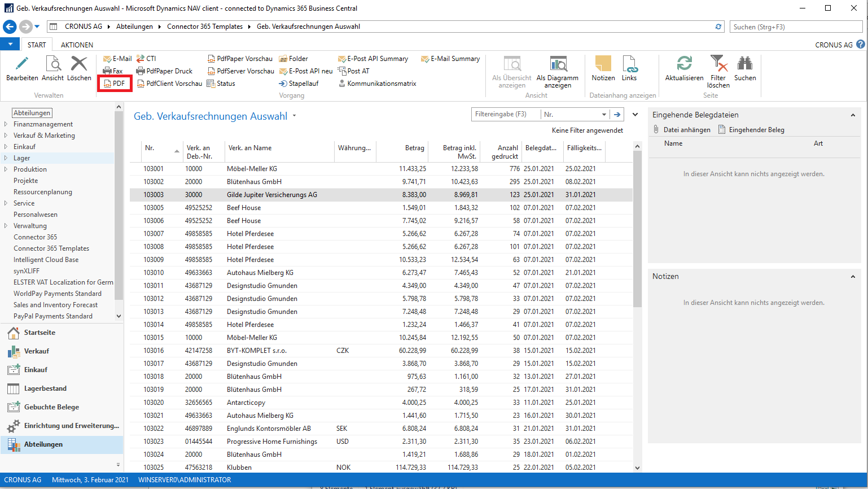Select Connector 365 Templates in navigation
The image size is (868, 489).
pyautogui.click(x=51, y=248)
